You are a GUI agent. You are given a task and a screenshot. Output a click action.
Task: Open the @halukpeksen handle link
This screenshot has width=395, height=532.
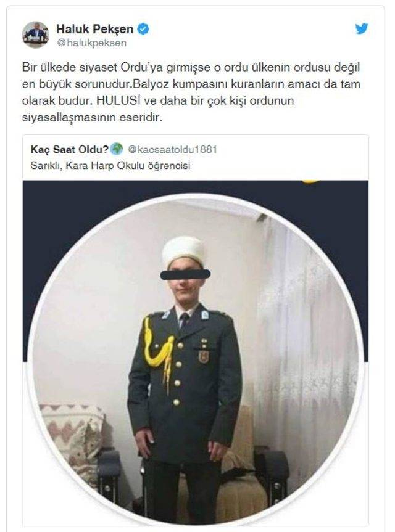tap(92, 43)
